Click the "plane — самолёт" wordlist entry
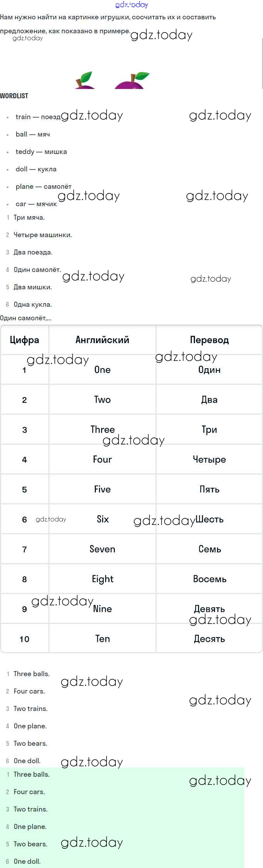Image resolution: width=263 pixels, height=868 pixels. pyautogui.click(x=43, y=186)
